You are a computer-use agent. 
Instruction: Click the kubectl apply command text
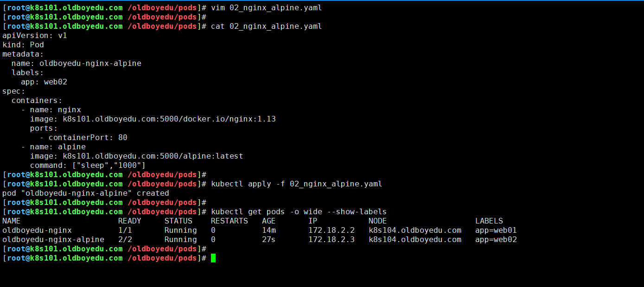point(296,184)
